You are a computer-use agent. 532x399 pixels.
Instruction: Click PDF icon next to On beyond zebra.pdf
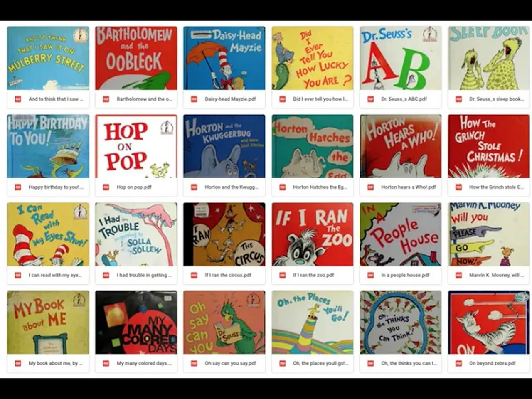pyautogui.click(x=459, y=363)
